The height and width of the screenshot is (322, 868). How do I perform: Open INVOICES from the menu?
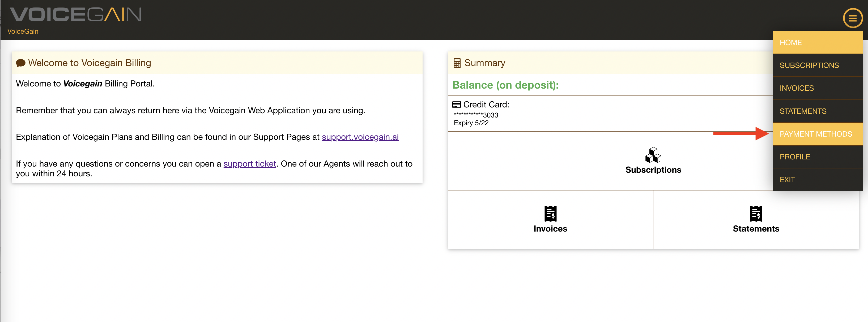818,88
